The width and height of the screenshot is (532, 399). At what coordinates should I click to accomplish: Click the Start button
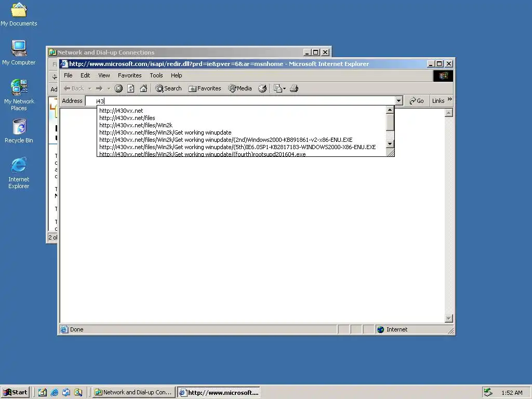pyautogui.click(x=15, y=392)
